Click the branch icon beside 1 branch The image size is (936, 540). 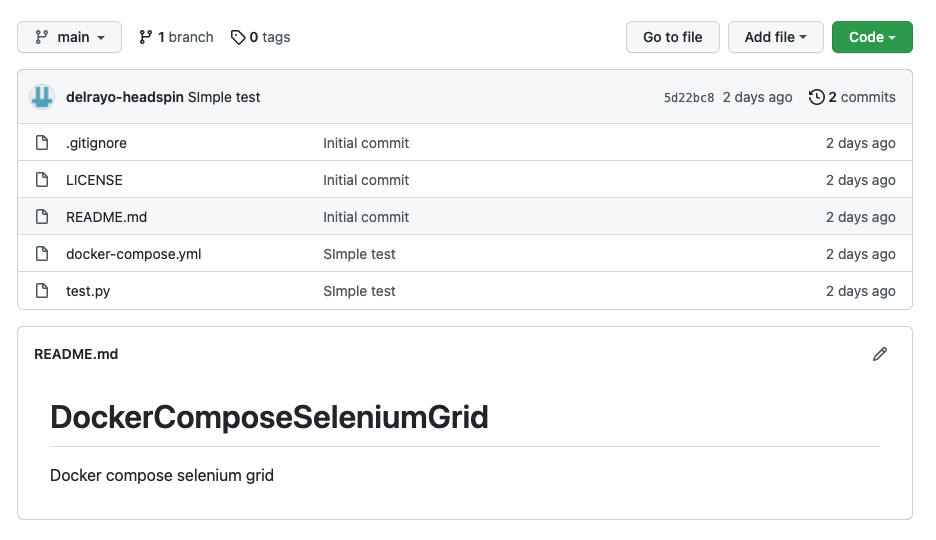tap(146, 37)
